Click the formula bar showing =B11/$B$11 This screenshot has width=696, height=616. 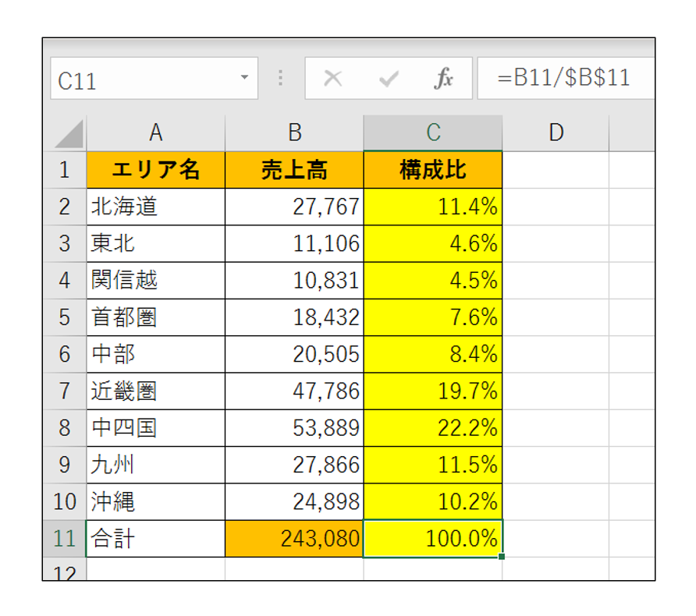tap(566, 79)
